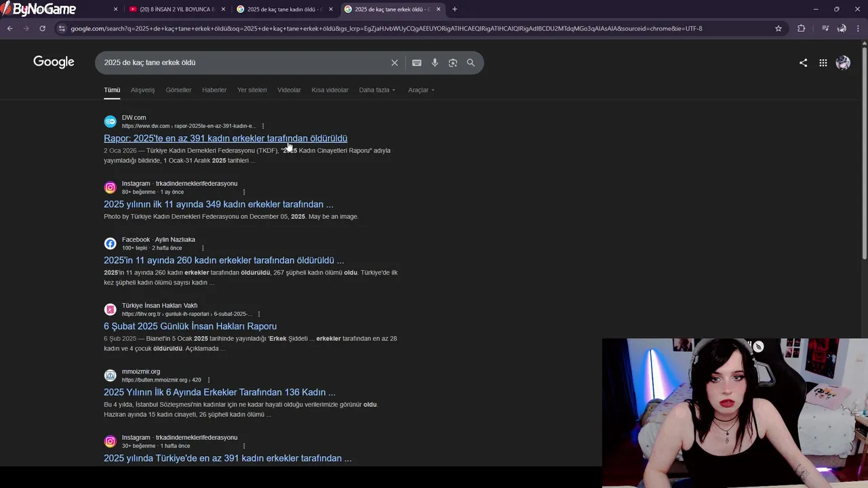Select the 'Tümü' results tab

pyautogui.click(x=112, y=90)
